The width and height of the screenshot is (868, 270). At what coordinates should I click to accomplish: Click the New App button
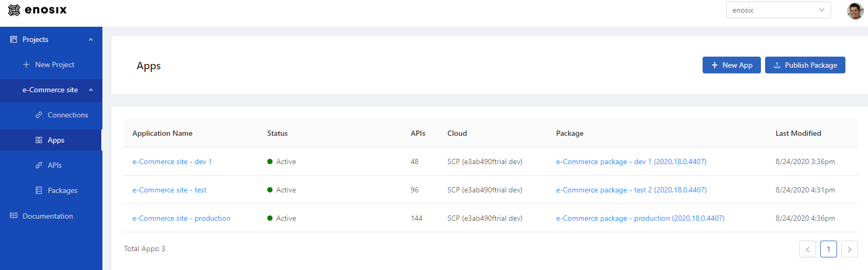click(x=731, y=65)
